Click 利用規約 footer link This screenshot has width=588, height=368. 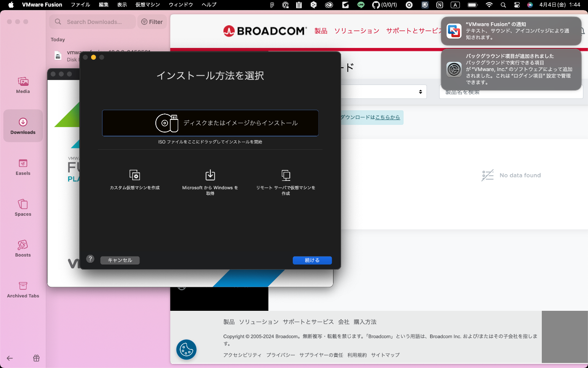tap(357, 355)
